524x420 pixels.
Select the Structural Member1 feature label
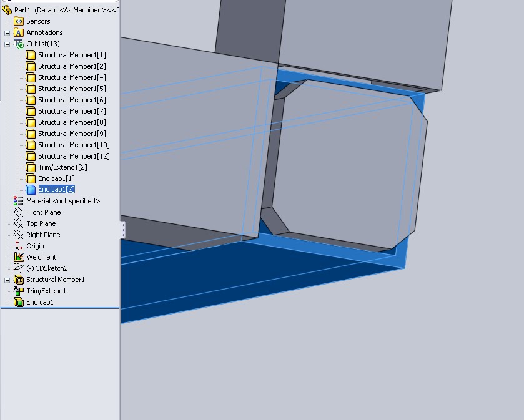[x=56, y=280]
